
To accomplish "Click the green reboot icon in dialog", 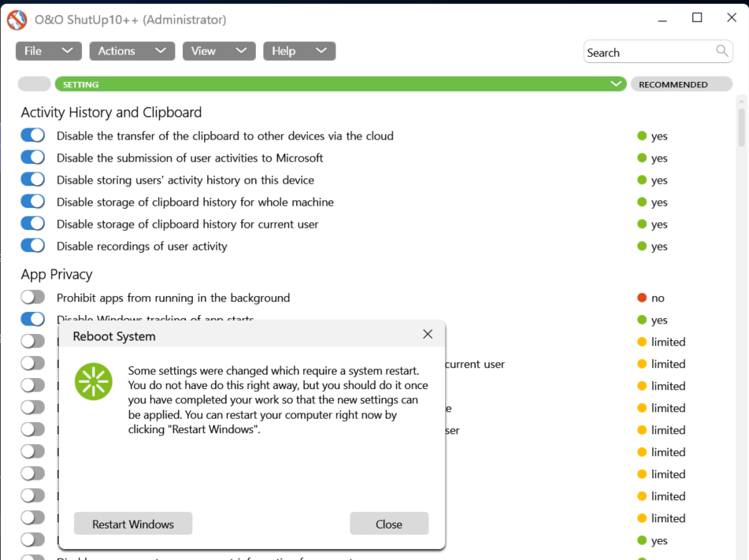I will [x=94, y=381].
